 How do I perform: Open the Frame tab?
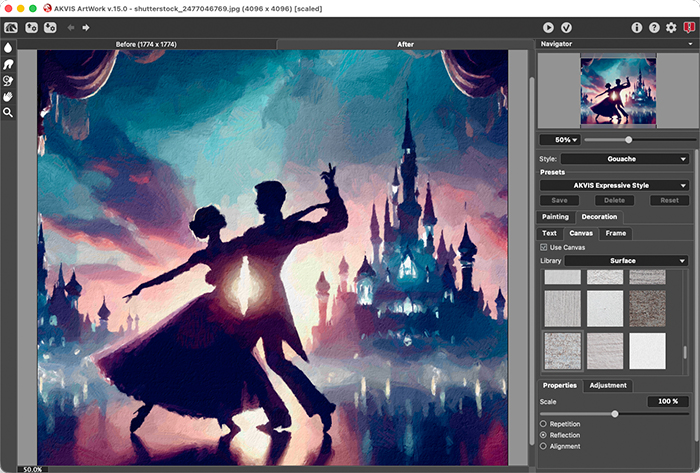[616, 233]
